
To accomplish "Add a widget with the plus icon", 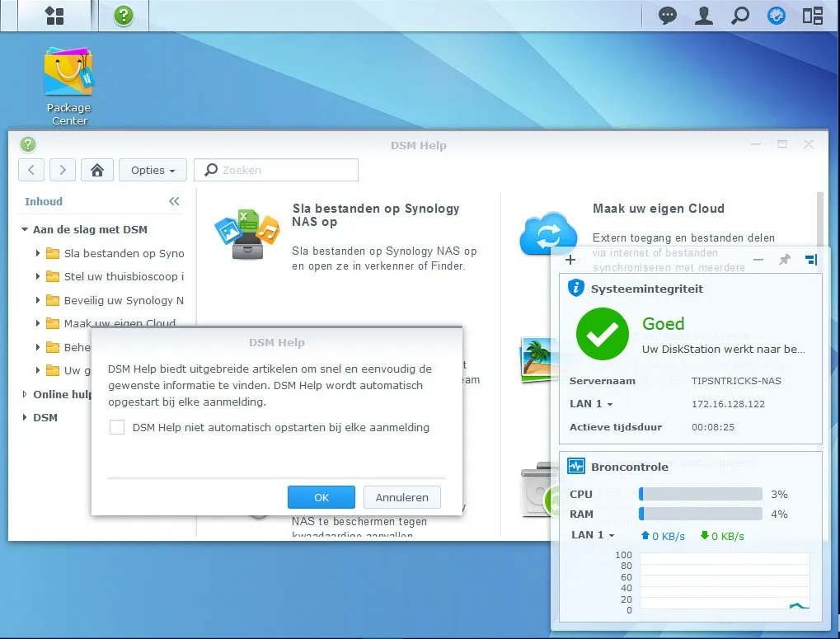I will coord(570,260).
